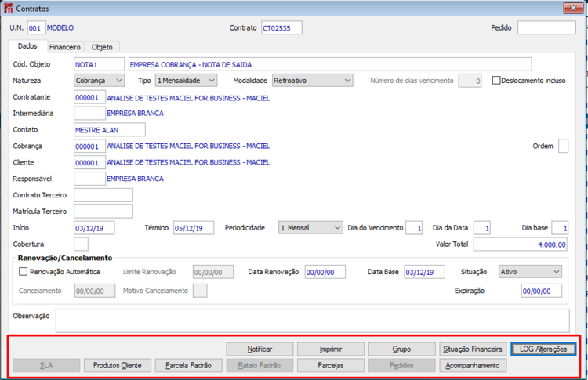Click the Ordem field
Screen dimensions: 588x380
(x=563, y=146)
